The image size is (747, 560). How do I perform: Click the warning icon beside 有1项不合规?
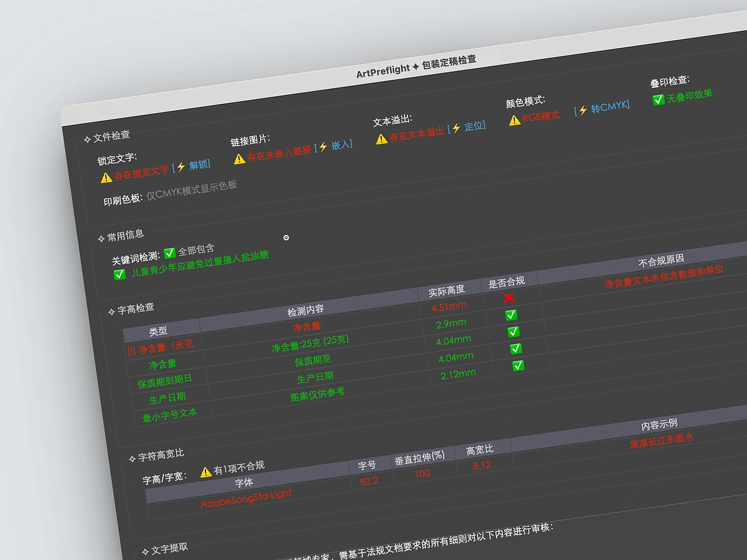point(205,472)
